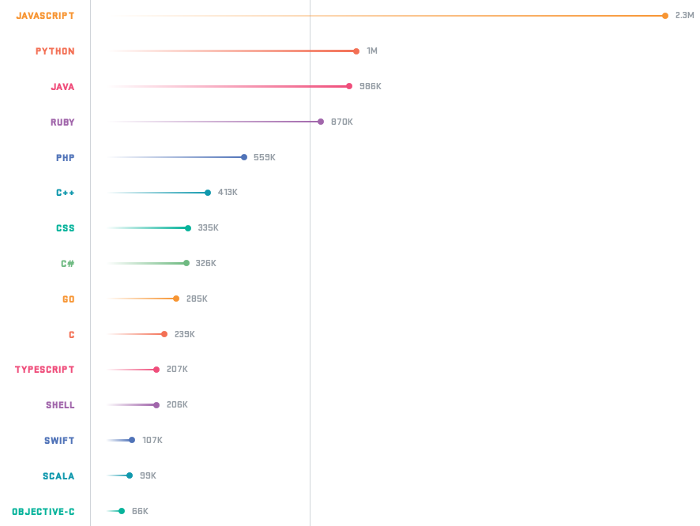Select the blue PHP data point
The height and width of the screenshot is (526, 700).
[x=244, y=157]
